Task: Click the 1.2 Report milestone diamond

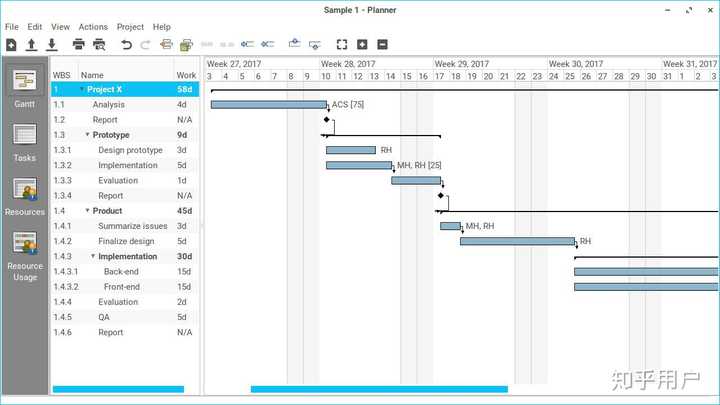Action: pos(326,119)
